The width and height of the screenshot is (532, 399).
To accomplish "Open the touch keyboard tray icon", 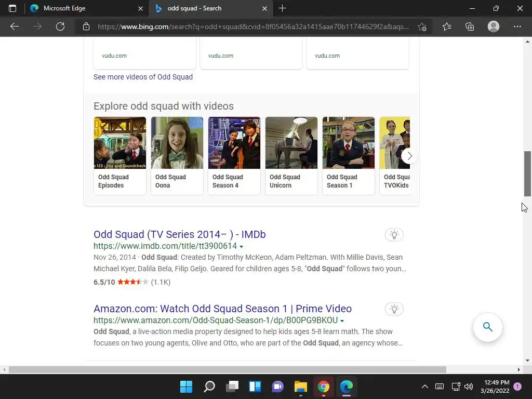I will [440, 387].
